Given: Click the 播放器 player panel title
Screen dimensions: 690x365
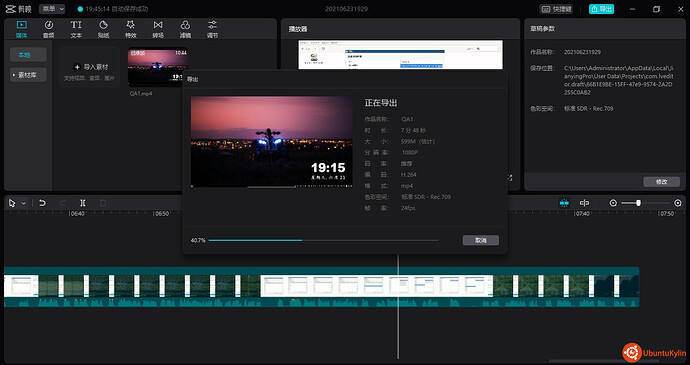Looking at the screenshot, I should point(298,29).
